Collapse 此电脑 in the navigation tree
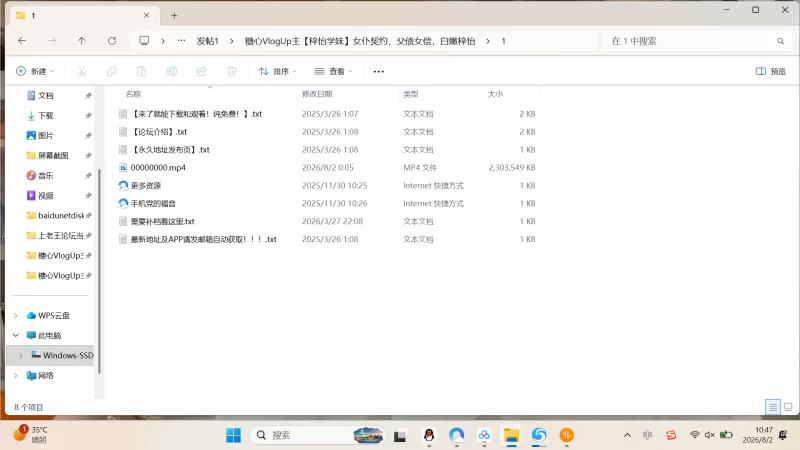The width and height of the screenshot is (800, 450). pos(16,335)
